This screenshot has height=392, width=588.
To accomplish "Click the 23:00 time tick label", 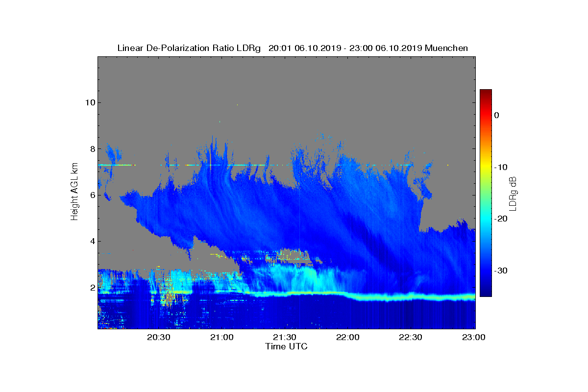I will (x=473, y=337).
